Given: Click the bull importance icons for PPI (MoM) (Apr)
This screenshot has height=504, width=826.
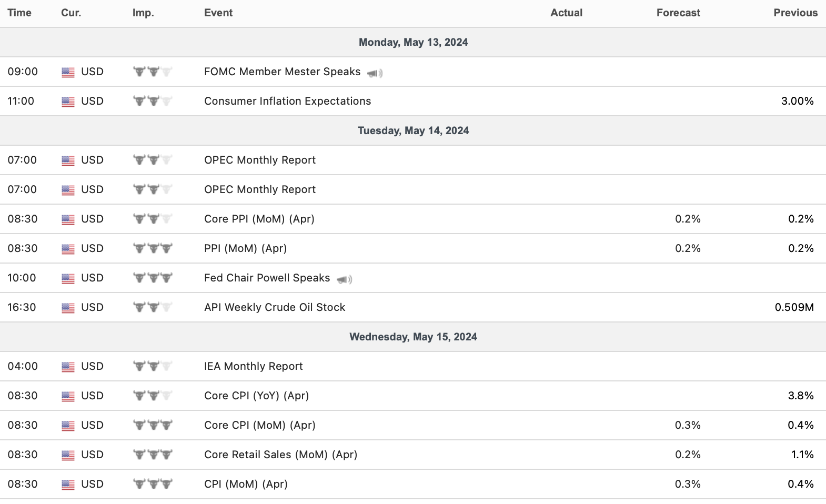Looking at the screenshot, I should (x=153, y=248).
